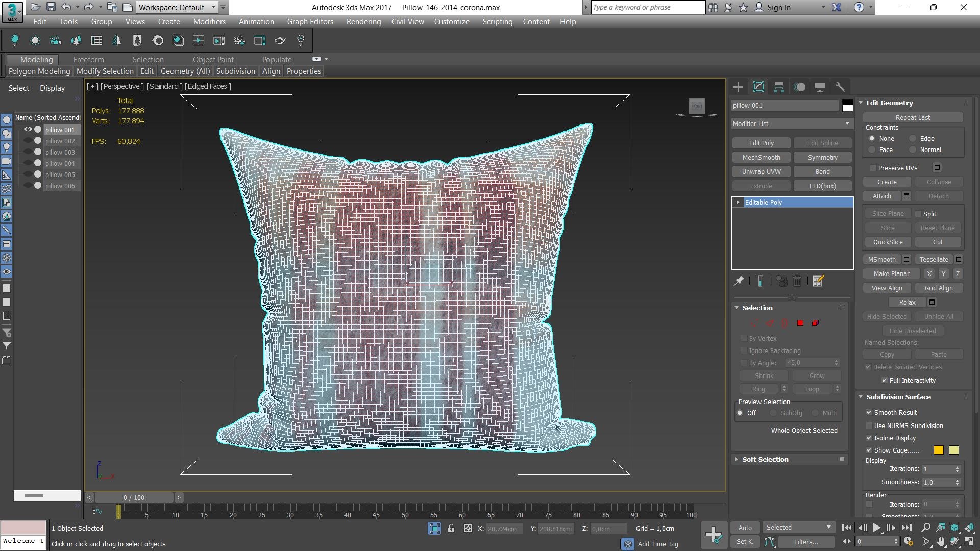Image resolution: width=980 pixels, height=551 pixels.
Task: Click the MeshSmooth modifier button
Action: pos(761,157)
